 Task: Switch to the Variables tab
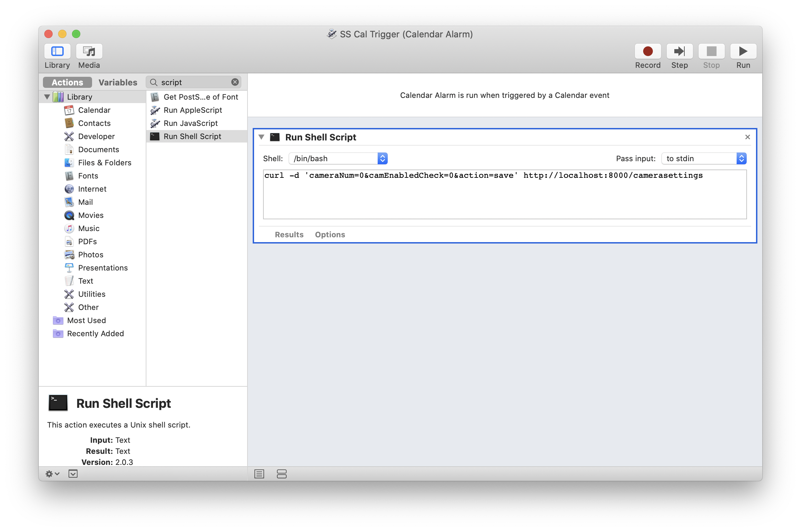point(118,82)
